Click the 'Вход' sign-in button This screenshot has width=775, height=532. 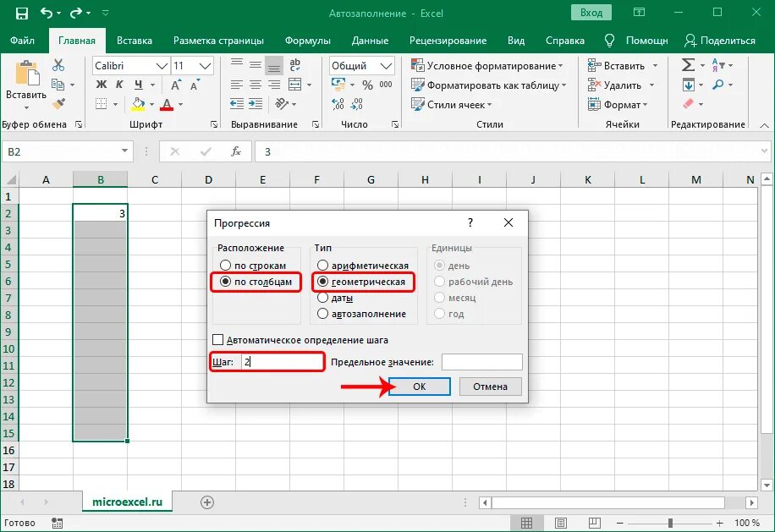[591, 13]
